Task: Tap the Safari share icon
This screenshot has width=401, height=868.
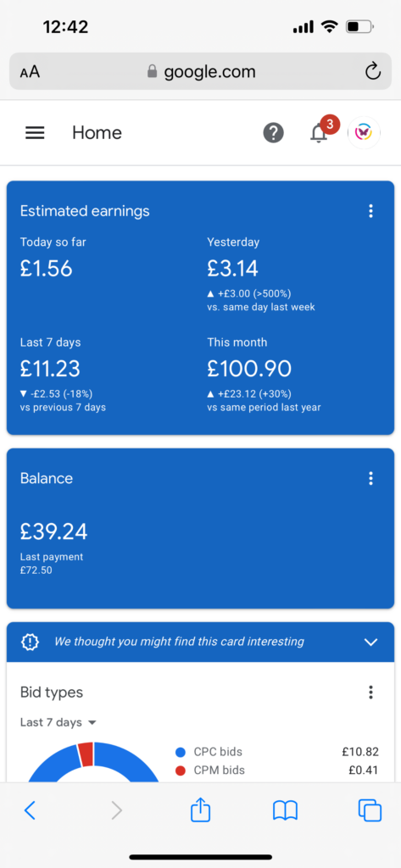Action: [x=200, y=810]
